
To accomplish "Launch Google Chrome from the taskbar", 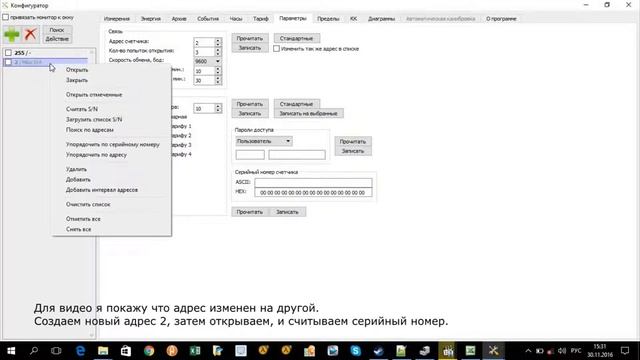I will (149, 351).
